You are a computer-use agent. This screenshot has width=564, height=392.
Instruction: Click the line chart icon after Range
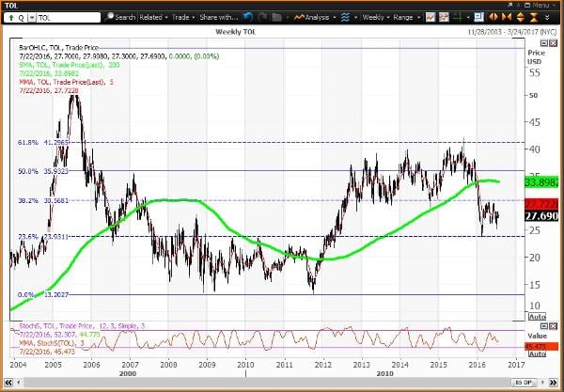pos(429,17)
